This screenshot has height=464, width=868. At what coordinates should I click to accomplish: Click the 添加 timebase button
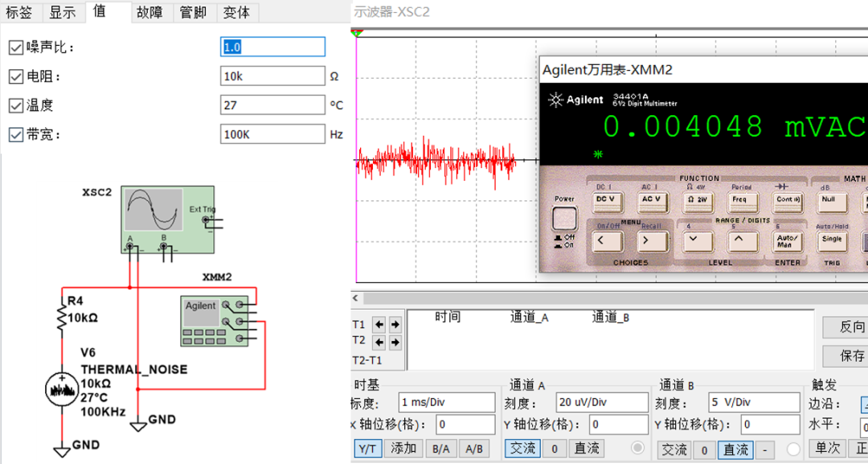[403, 449]
